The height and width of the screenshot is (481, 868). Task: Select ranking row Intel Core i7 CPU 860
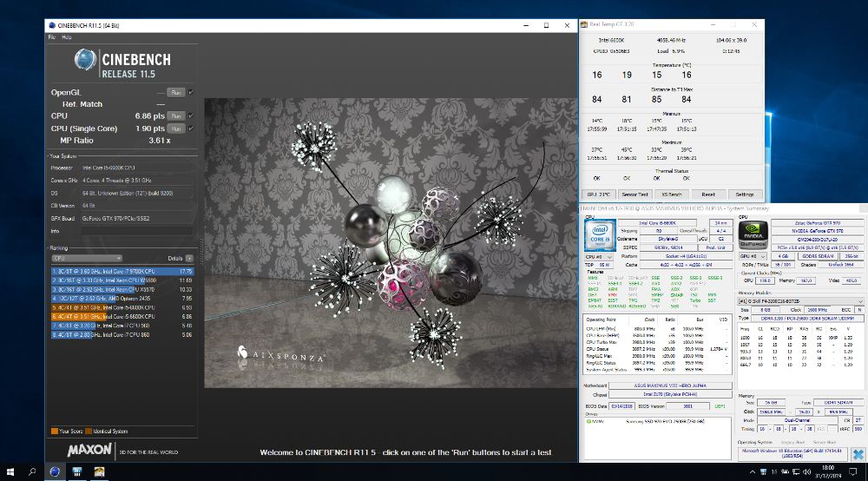[x=122, y=335]
